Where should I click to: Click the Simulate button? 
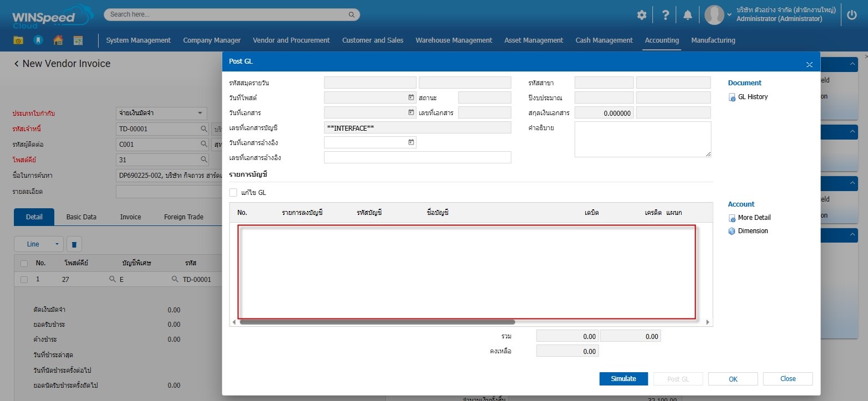tap(623, 379)
